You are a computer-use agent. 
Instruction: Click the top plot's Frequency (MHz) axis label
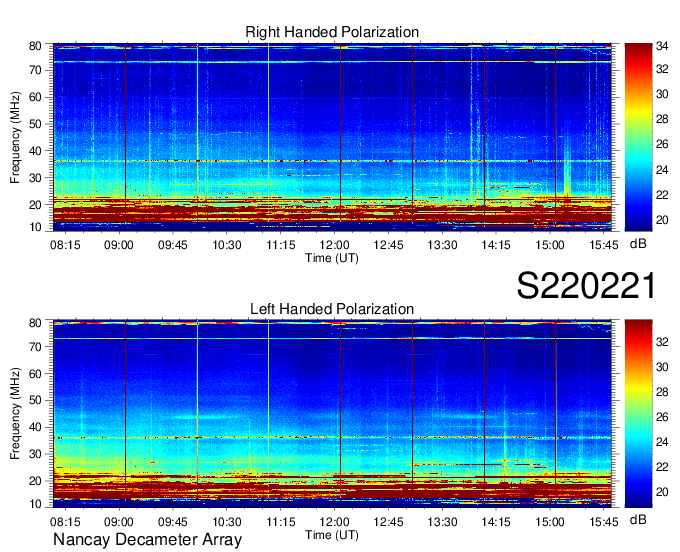pyautogui.click(x=15, y=137)
